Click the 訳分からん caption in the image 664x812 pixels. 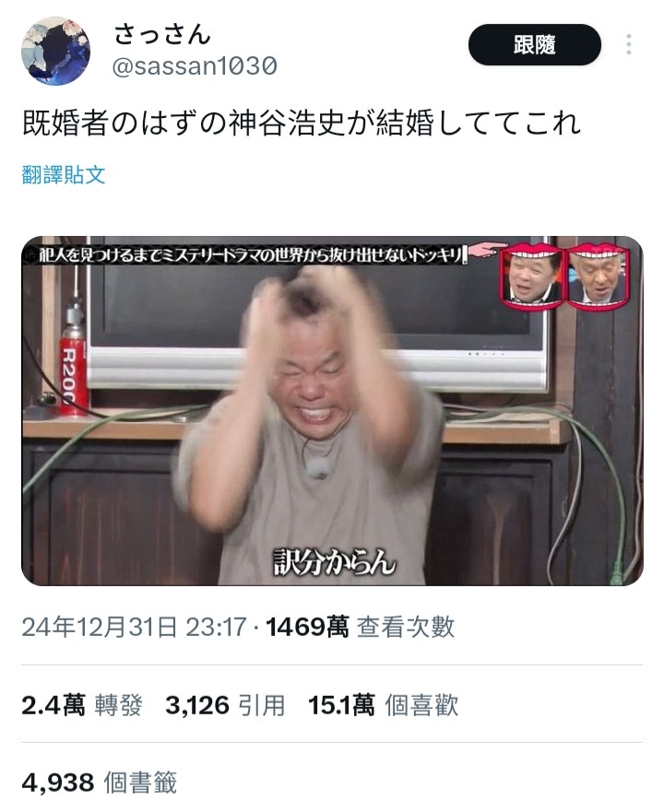[x=335, y=562]
